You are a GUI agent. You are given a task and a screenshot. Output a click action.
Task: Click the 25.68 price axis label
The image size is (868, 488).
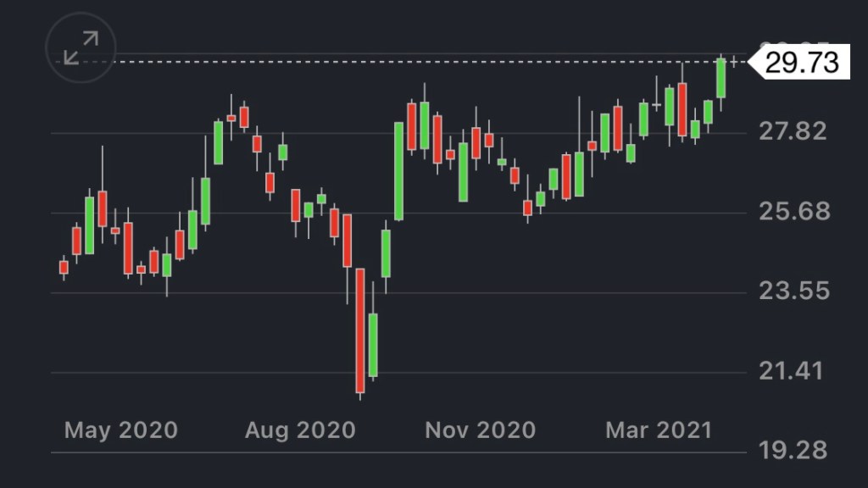[794, 211]
